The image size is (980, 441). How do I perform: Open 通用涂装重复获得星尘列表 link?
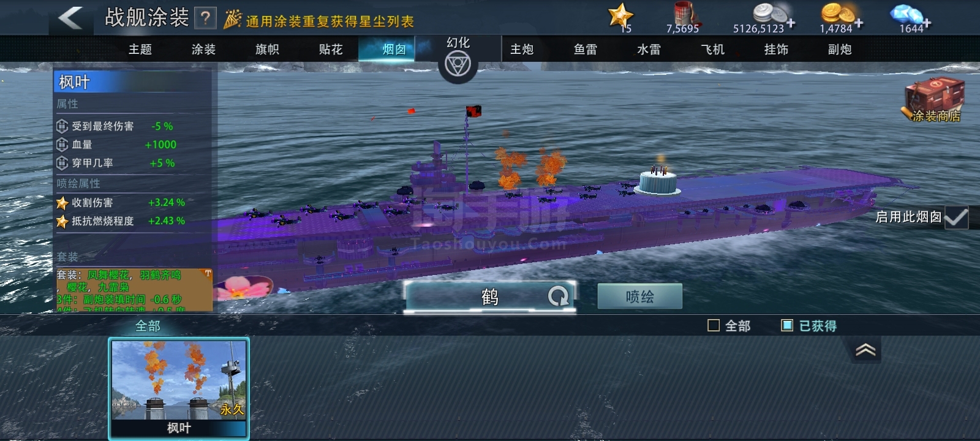pos(330,21)
